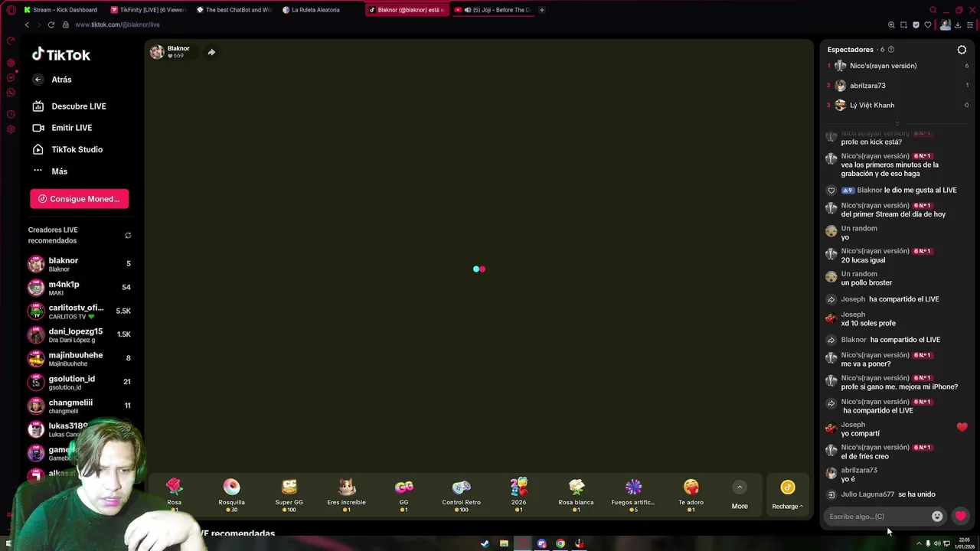Image resolution: width=980 pixels, height=551 pixels.
Task: Click the 'un pollo broster' comment
Action: coord(866,283)
